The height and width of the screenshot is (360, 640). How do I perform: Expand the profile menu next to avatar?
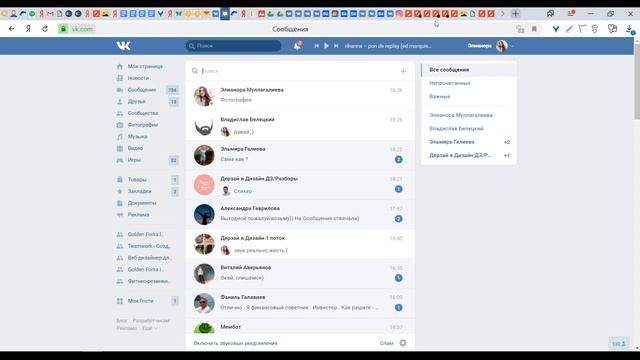pos(511,46)
